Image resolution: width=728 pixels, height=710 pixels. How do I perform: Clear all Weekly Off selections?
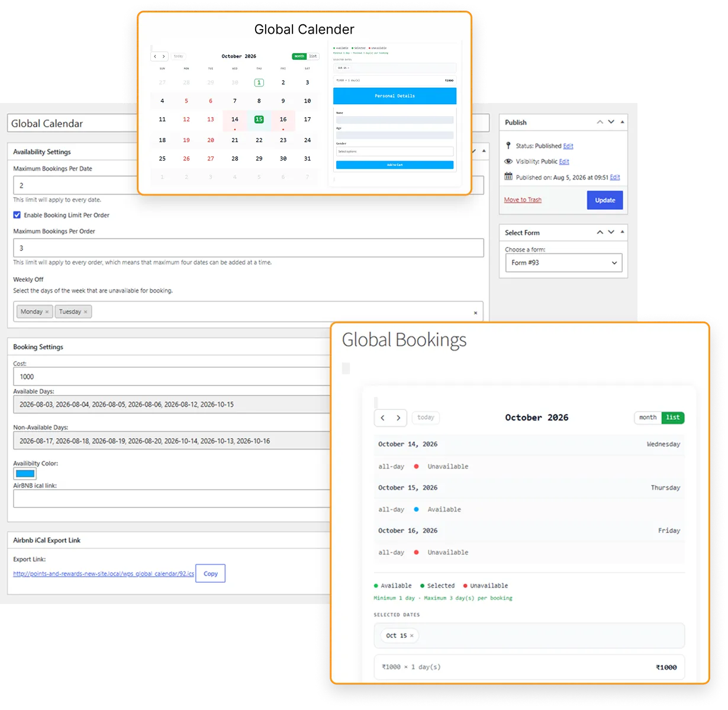(x=475, y=313)
